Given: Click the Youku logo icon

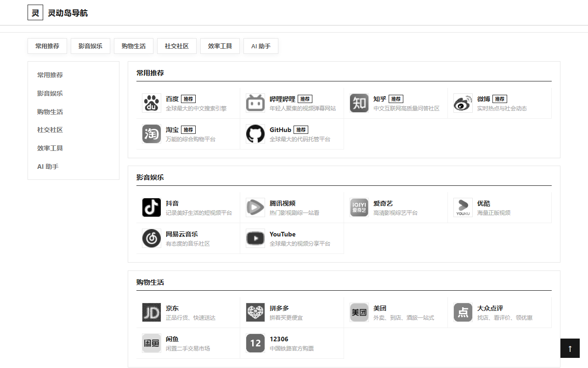Looking at the screenshot, I should tap(463, 207).
